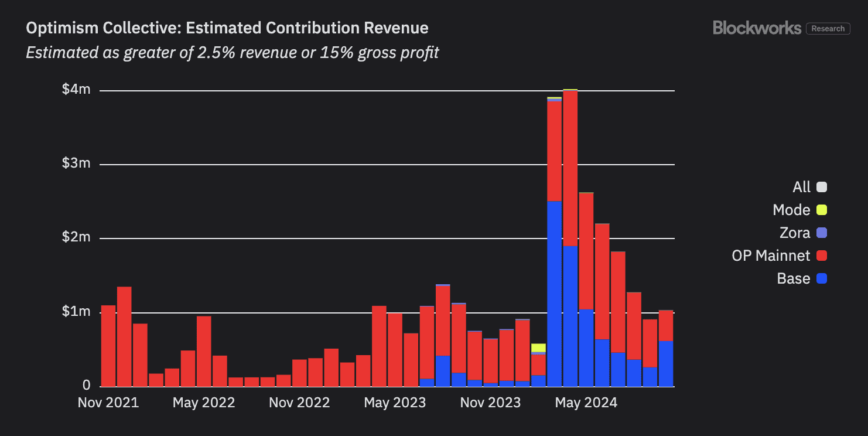
Task: Click the May 2024 axis label
Action: [586, 403]
